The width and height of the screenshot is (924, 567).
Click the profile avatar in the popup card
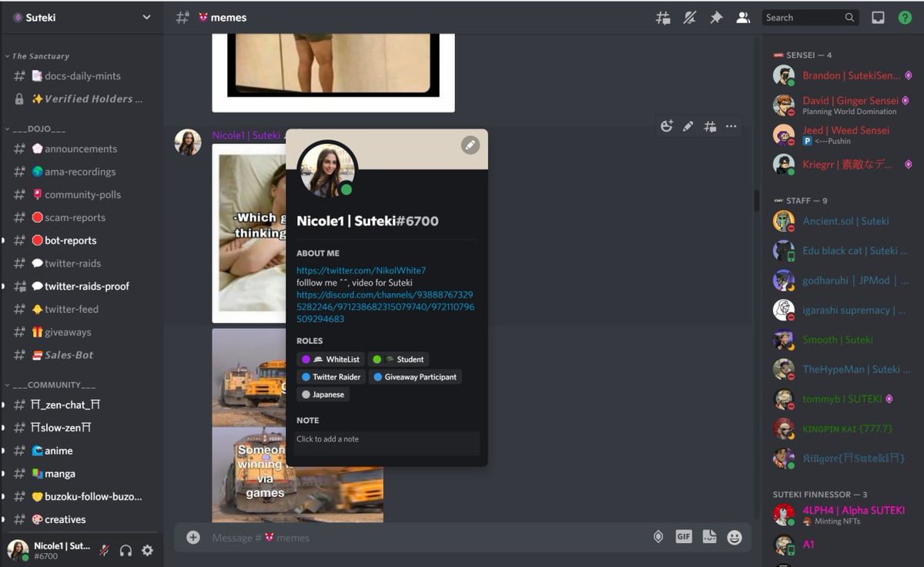(327, 170)
